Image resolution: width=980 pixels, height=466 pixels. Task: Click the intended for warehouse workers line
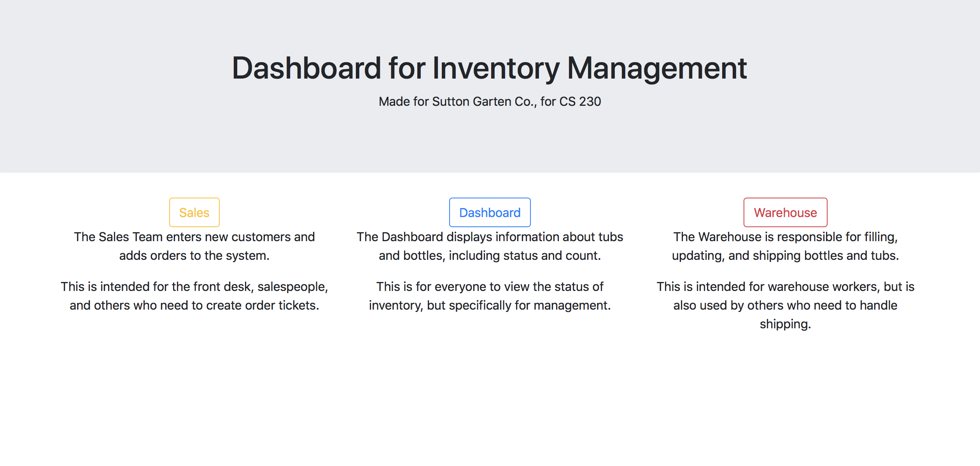pos(785,287)
